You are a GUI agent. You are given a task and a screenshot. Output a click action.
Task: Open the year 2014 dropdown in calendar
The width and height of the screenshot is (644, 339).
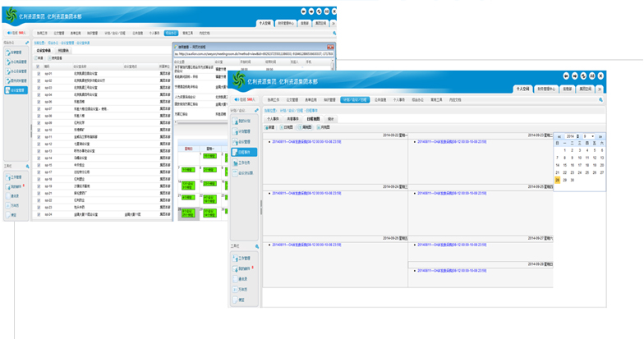[571, 136]
